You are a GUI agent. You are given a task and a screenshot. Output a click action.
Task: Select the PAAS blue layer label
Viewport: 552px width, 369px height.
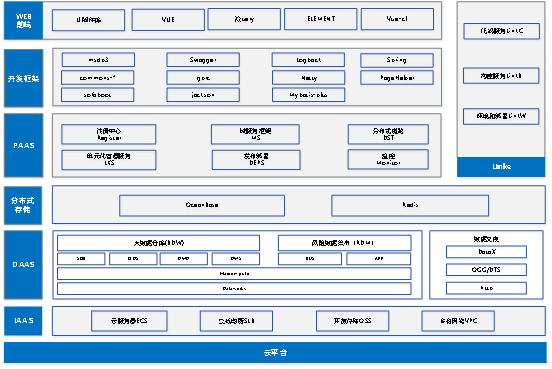pyautogui.click(x=24, y=145)
